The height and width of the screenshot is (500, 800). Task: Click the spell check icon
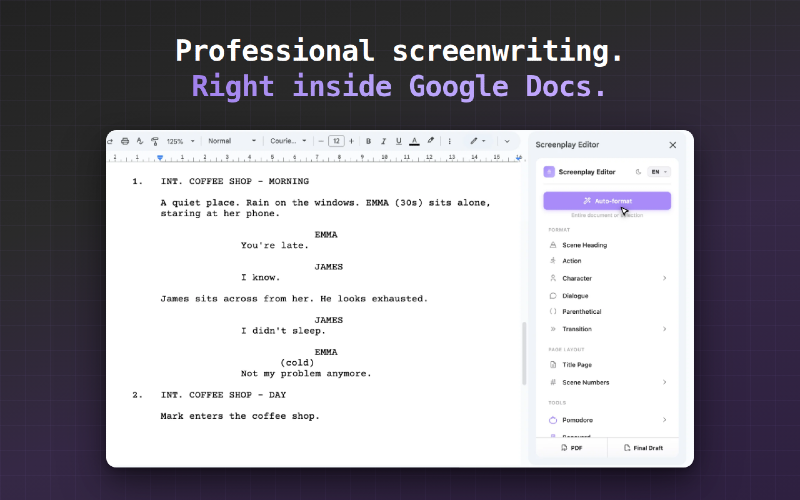point(140,141)
